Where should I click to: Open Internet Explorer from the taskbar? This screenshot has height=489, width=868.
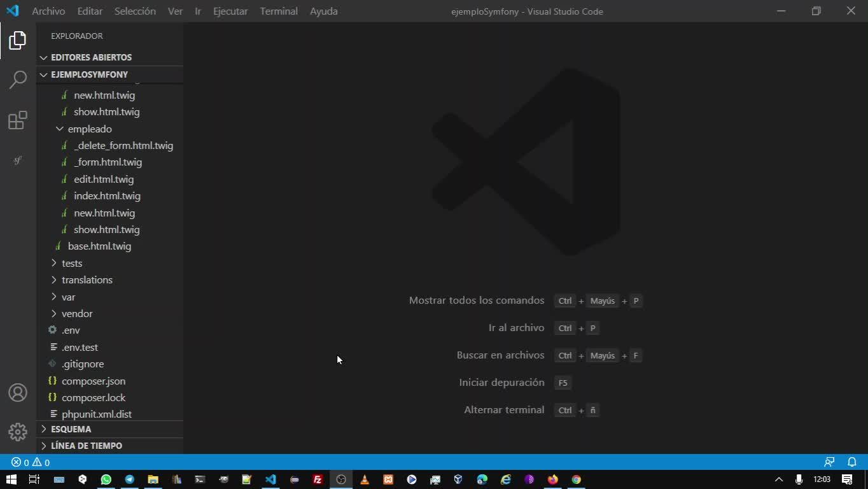click(505, 479)
